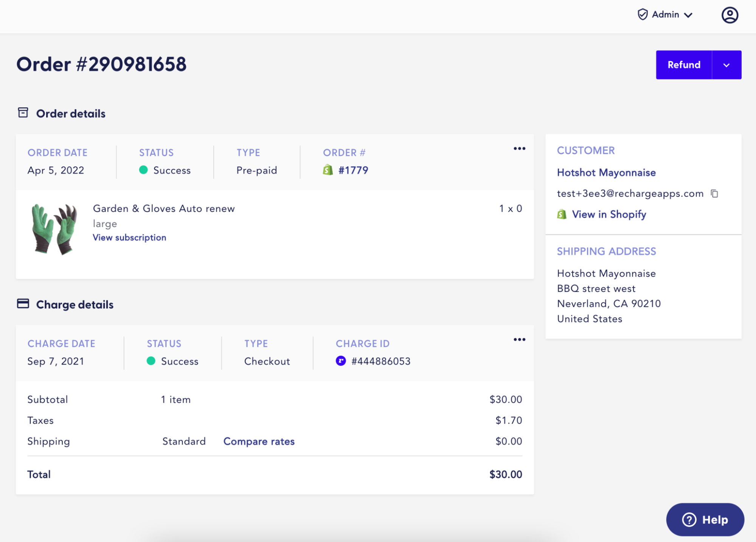
Task: Open the charge details overflow menu
Action: pyautogui.click(x=519, y=340)
